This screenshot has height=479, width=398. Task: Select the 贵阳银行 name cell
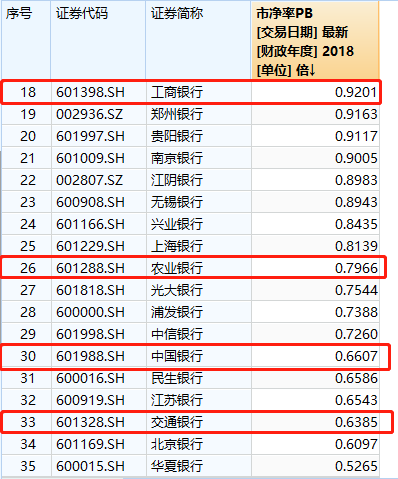pos(177,136)
